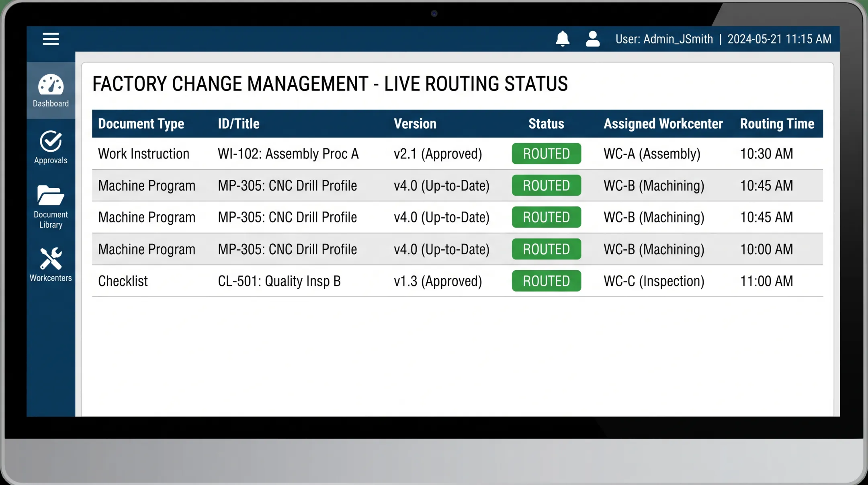The image size is (868, 485).
Task: Click the user profile icon
Action: [x=593, y=39]
